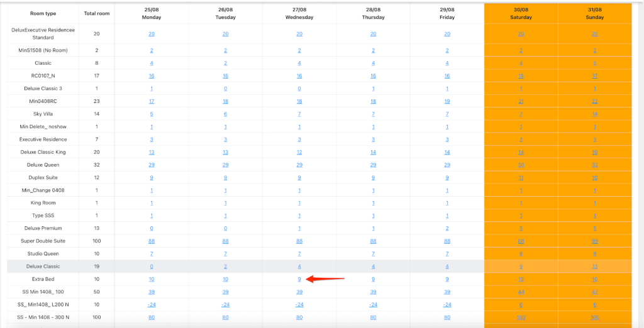Open Classic room count for Tuesday 26/08

(225, 63)
